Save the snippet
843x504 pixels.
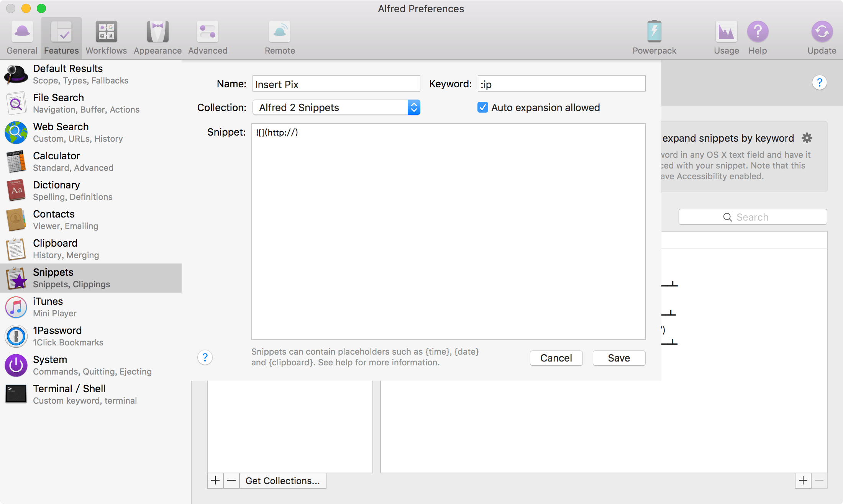tap(619, 358)
